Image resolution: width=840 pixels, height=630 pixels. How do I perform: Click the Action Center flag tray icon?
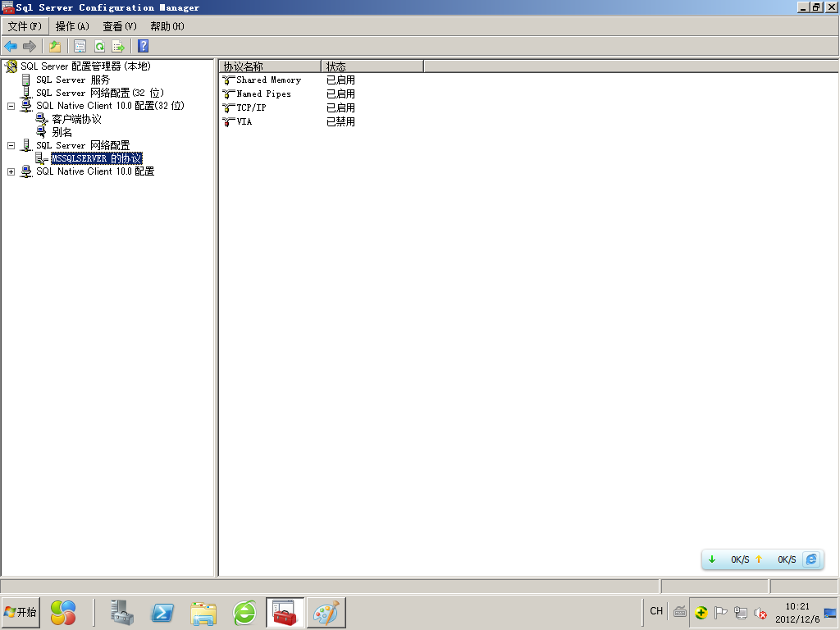click(x=721, y=612)
